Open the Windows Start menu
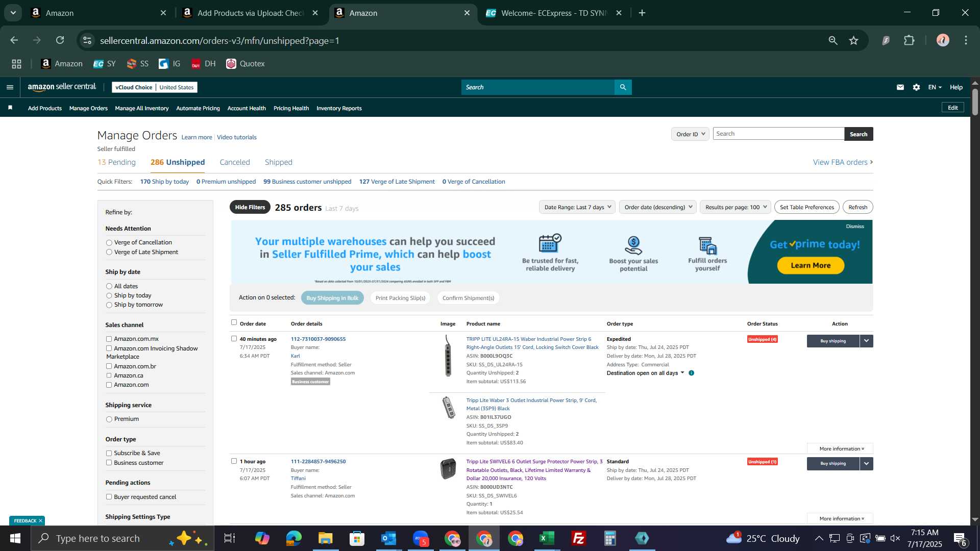980x551 pixels. (x=15, y=538)
